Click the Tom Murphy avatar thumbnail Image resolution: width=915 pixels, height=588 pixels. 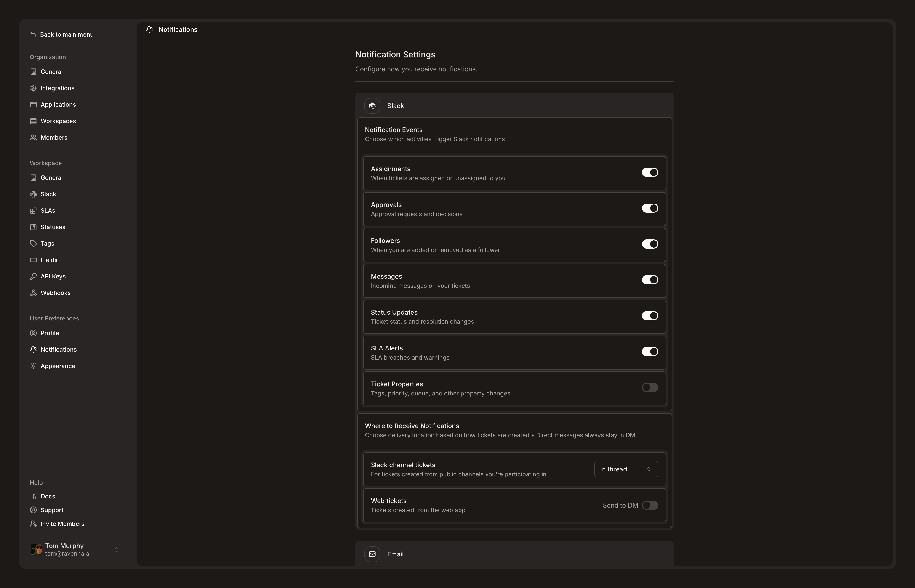click(36, 549)
